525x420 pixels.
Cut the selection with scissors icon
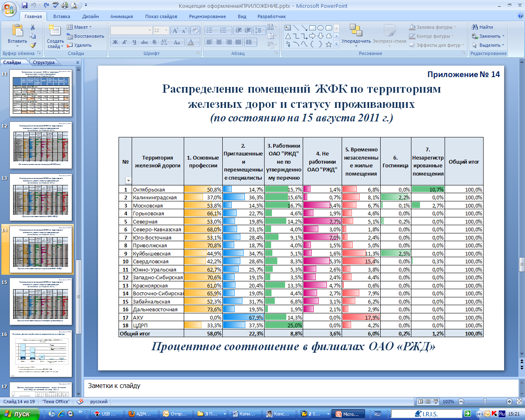click(x=33, y=27)
